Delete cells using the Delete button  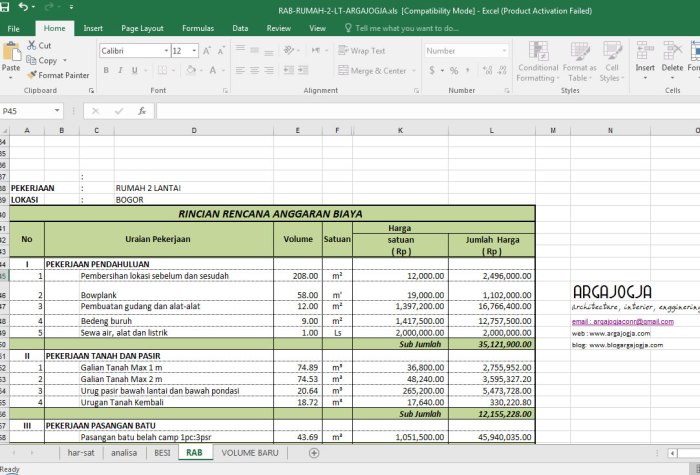(x=672, y=61)
